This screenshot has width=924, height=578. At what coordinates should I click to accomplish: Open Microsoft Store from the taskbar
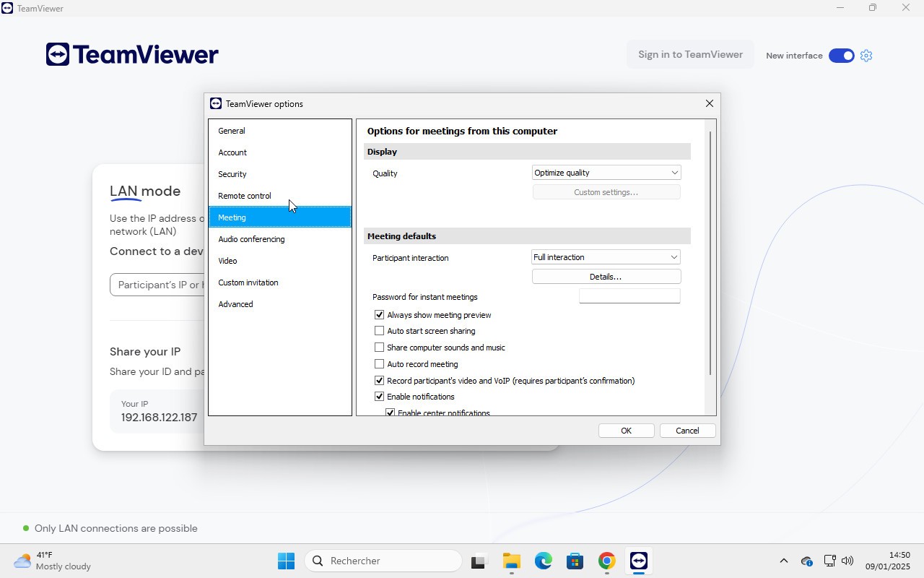tap(575, 561)
